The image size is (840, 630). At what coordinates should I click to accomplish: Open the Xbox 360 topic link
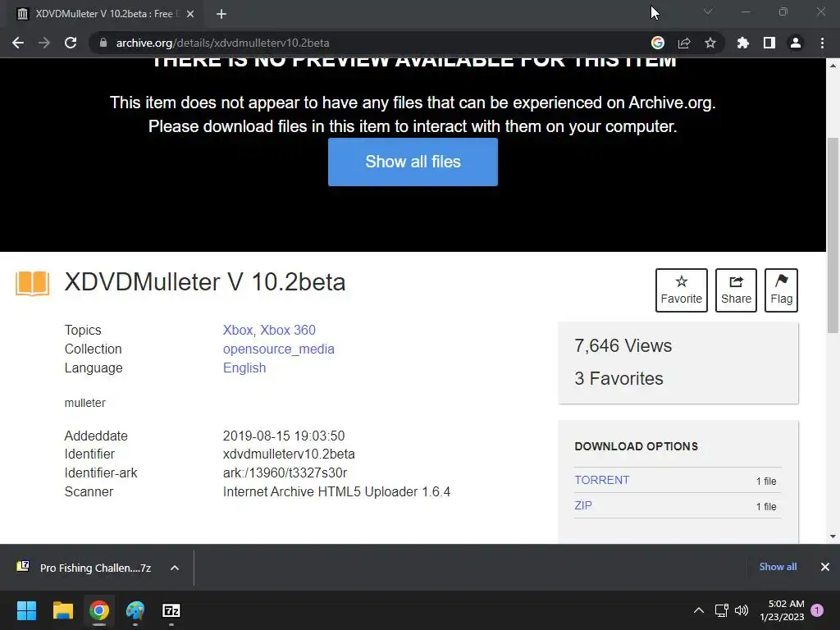coord(288,330)
